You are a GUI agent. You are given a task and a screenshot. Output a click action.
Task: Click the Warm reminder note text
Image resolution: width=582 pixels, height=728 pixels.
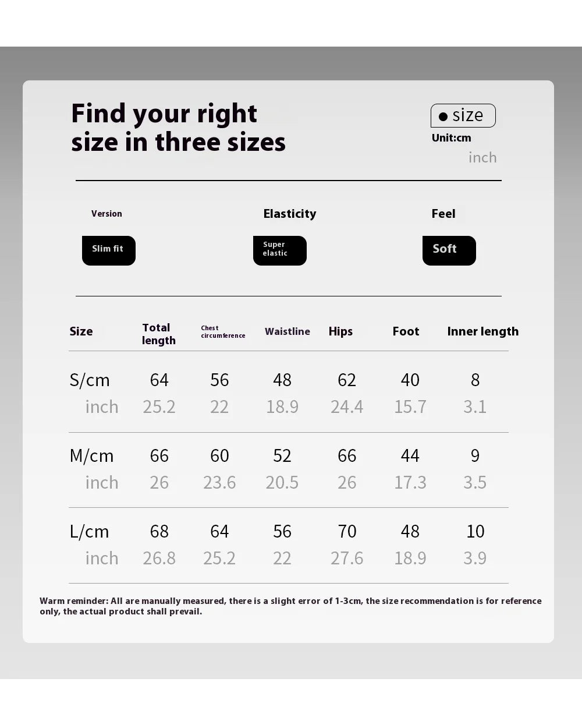(290, 606)
